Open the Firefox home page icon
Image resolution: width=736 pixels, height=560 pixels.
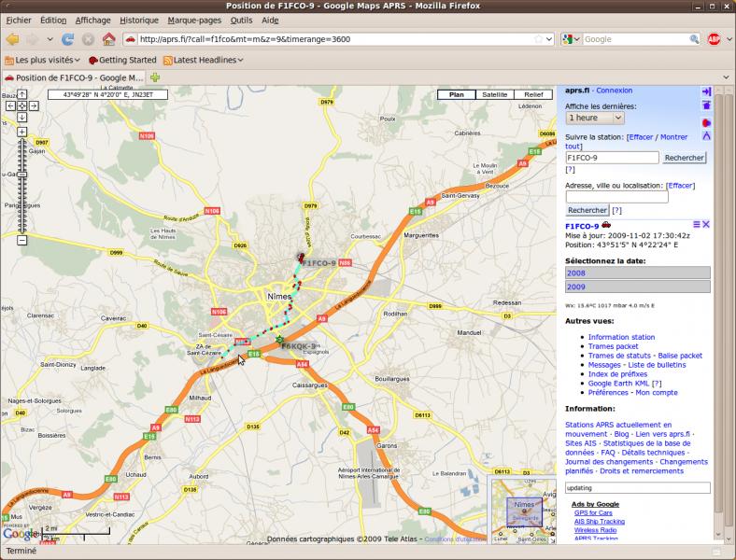109,39
